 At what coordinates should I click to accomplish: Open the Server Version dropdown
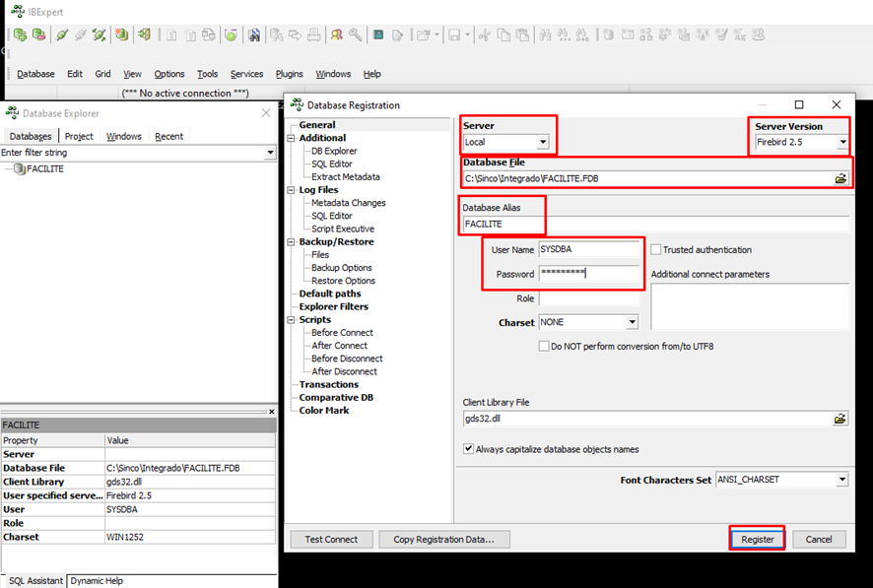click(x=842, y=143)
